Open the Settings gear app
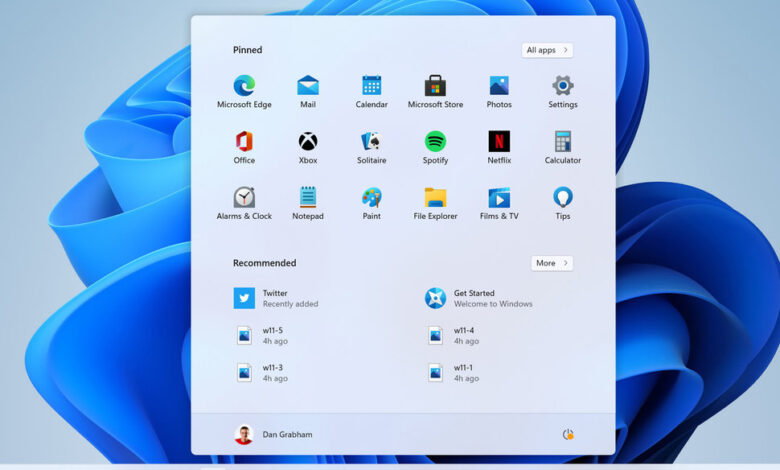The image size is (780, 470). click(563, 86)
